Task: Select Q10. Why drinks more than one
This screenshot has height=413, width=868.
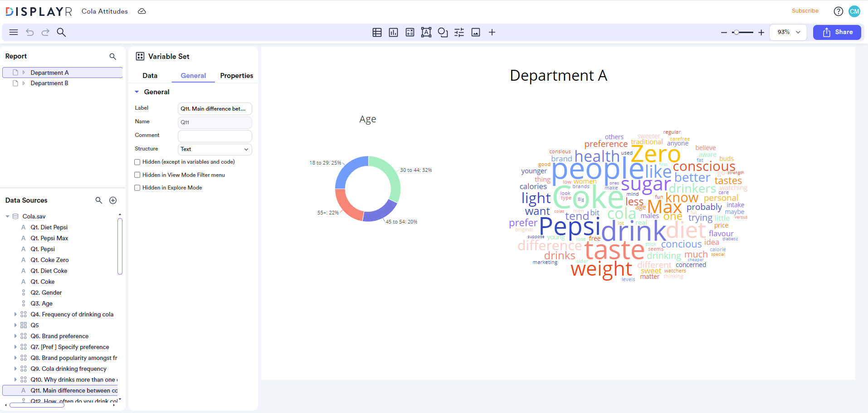Action: pyautogui.click(x=74, y=379)
